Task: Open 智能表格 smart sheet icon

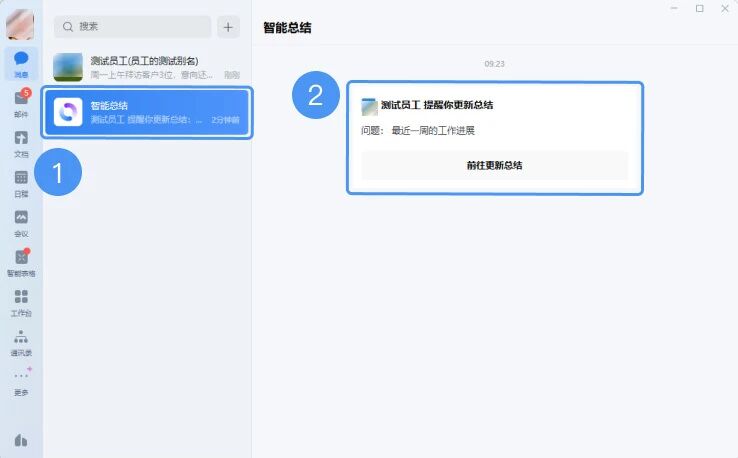Action: tap(21, 261)
